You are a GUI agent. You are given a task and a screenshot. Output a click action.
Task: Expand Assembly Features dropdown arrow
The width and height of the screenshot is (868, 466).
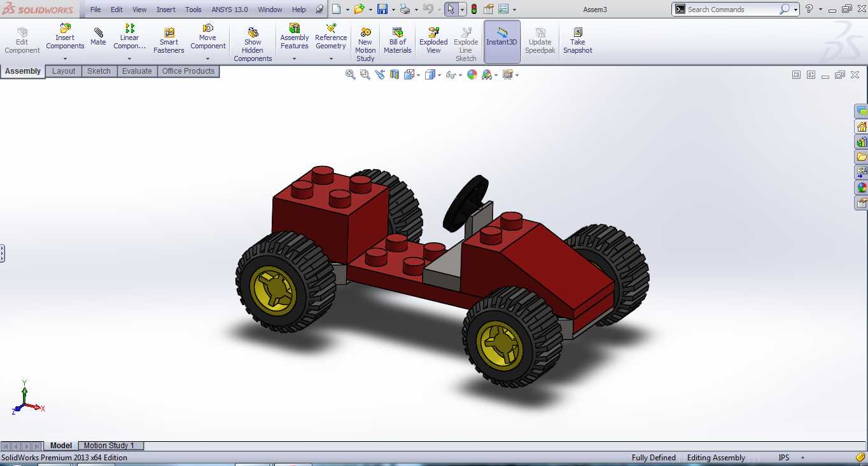pyautogui.click(x=294, y=59)
